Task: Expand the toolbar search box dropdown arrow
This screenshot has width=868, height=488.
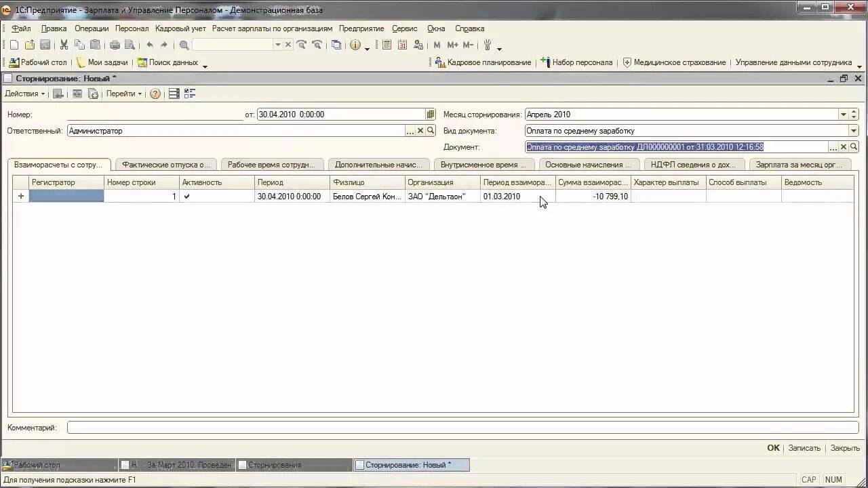Action: [x=277, y=45]
